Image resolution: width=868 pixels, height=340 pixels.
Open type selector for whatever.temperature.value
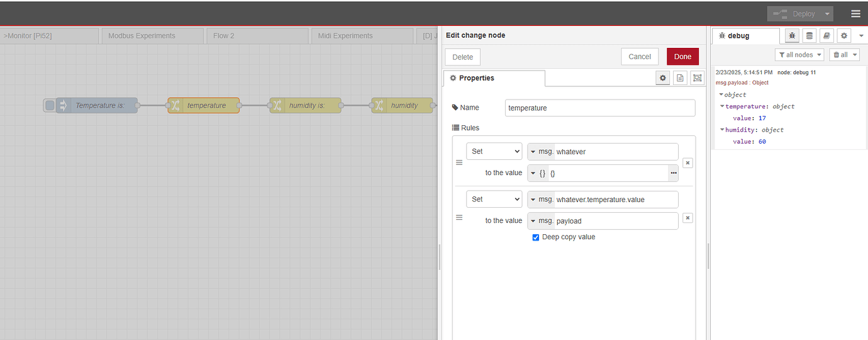[x=541, y=200]
